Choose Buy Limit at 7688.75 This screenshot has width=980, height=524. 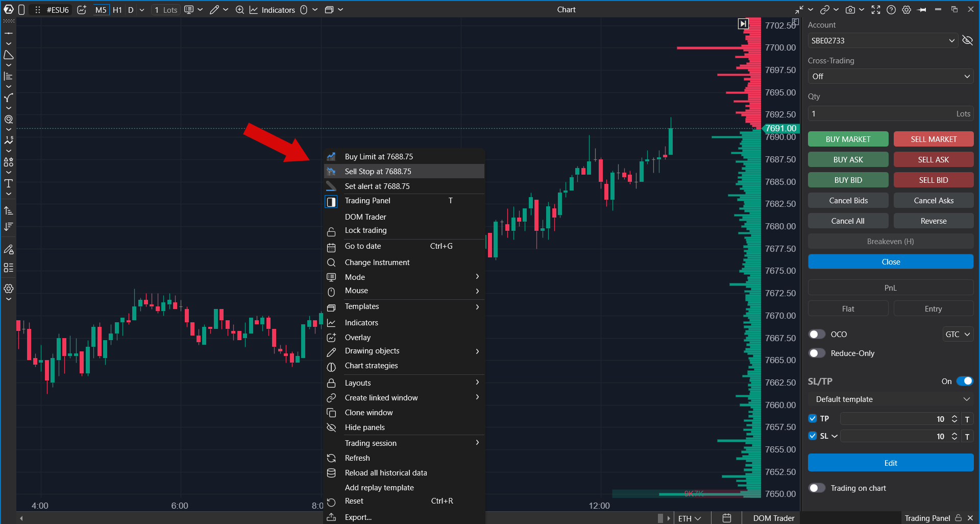point(404,156)
